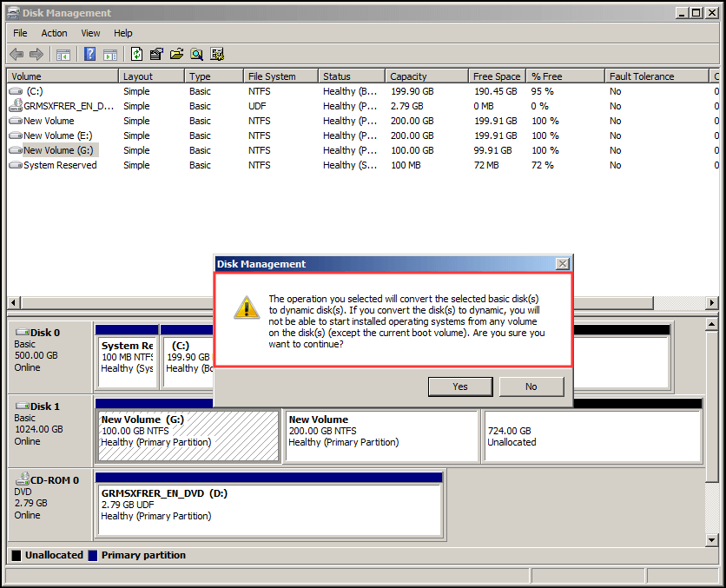Click the Disk 1 drive icon
726x588 pixels.
(x=23, y=406)
